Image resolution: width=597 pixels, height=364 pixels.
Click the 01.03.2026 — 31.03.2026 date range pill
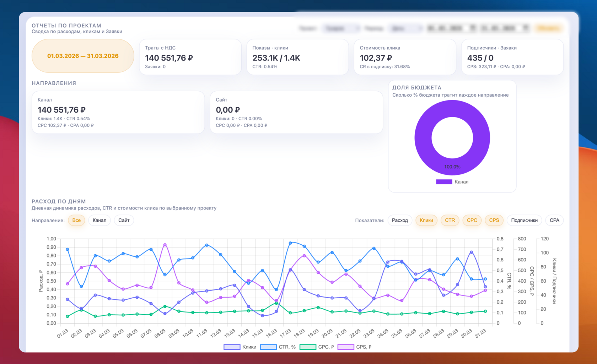[x=83, y=56]
